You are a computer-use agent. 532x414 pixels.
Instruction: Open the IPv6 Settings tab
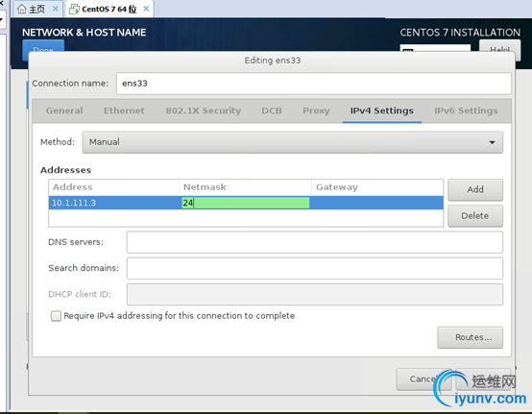coord(466,110)
